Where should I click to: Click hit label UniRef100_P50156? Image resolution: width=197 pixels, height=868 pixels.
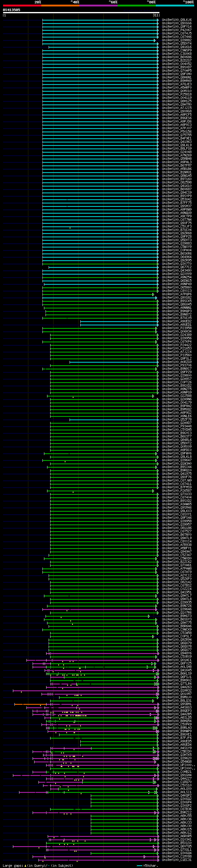[177, 132]
